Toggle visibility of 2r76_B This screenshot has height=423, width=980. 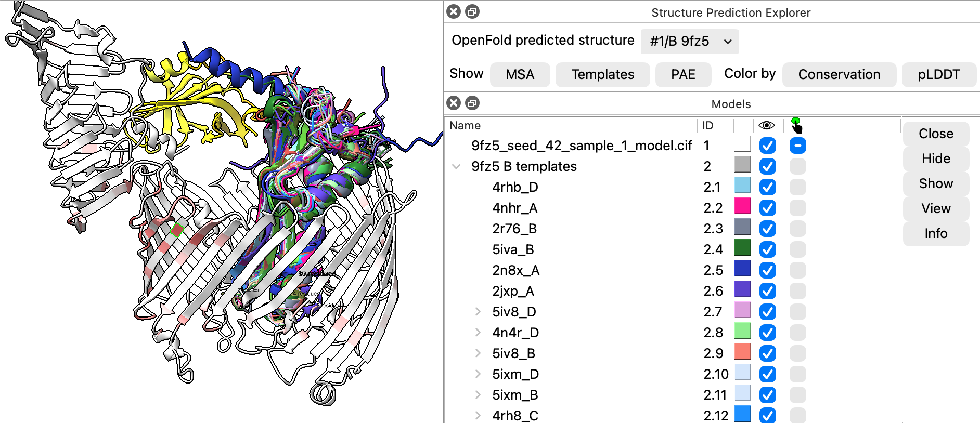click(767, 229)
